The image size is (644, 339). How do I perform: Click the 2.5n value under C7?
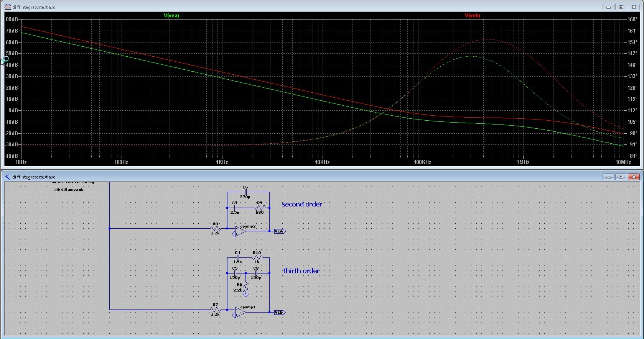pyautogui.click(x=234, y=212)
